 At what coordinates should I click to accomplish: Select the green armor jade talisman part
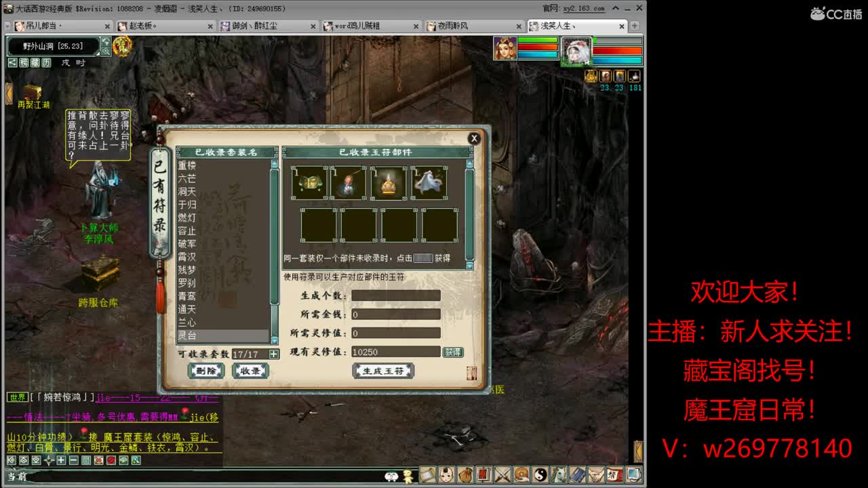(309, 183)
